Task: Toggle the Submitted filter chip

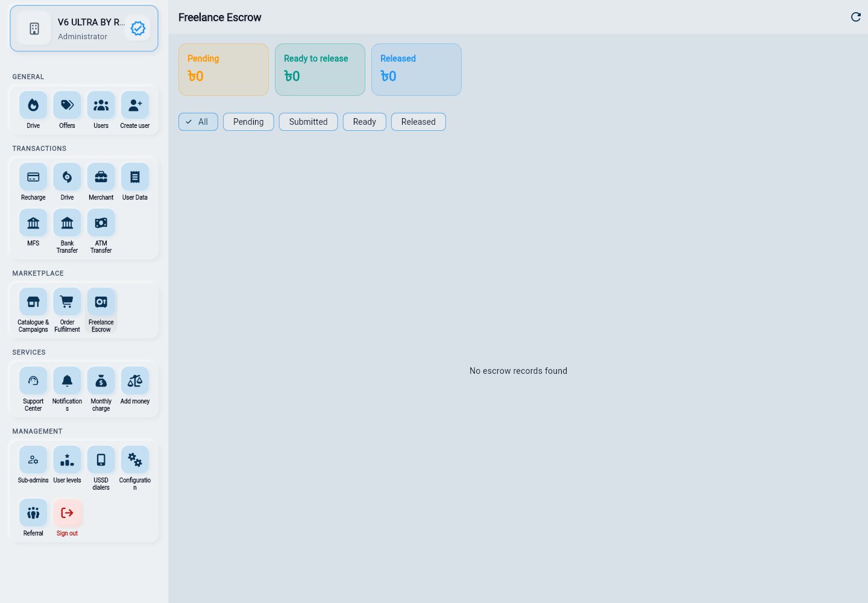Action: [x=308, y=122]
